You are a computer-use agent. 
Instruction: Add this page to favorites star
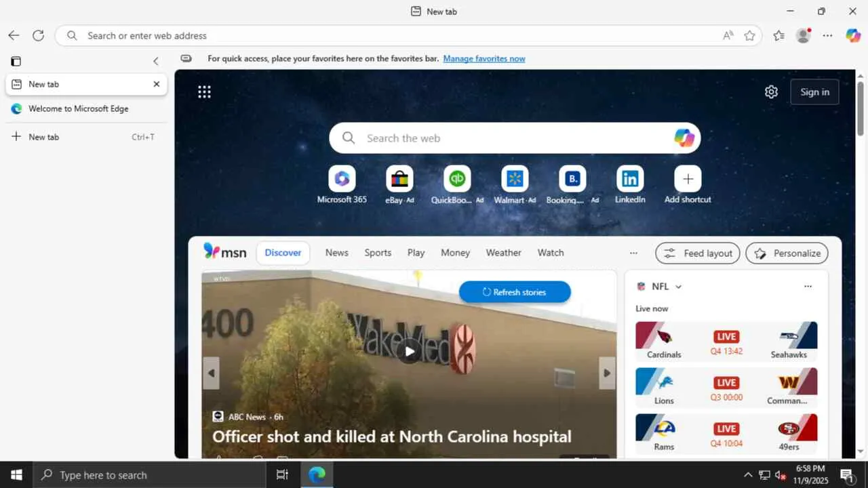coord(749,35)
